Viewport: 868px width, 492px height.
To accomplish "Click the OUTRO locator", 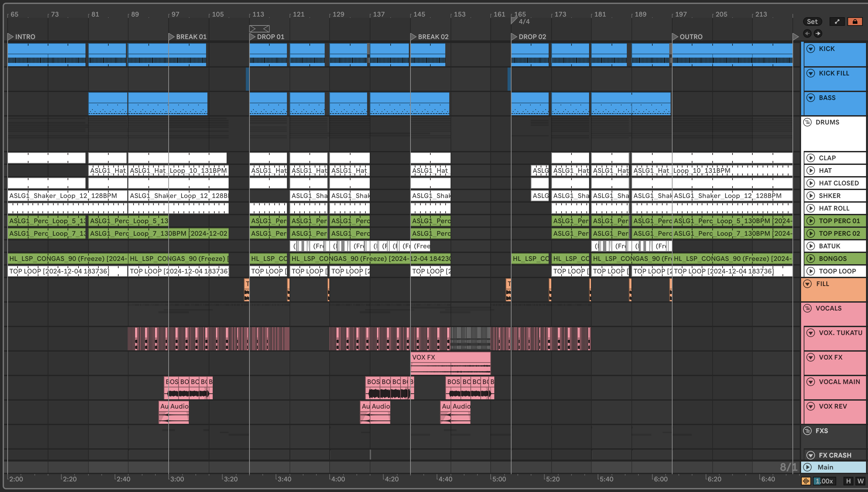I will 687,36.
